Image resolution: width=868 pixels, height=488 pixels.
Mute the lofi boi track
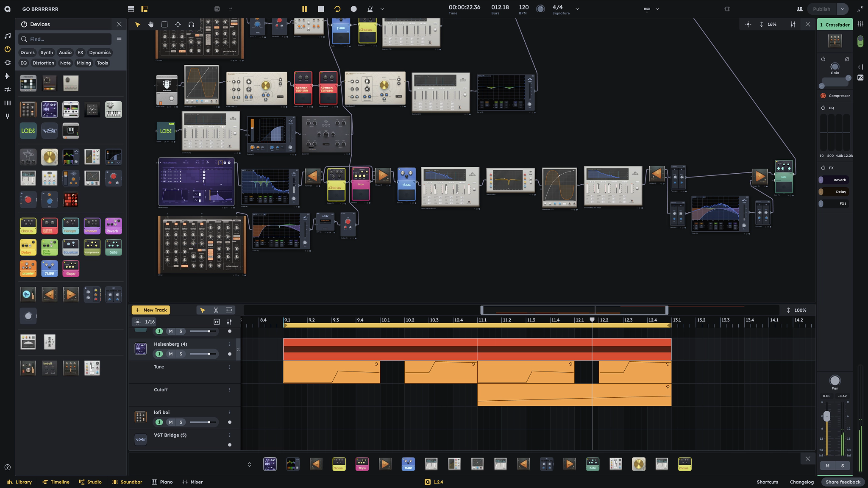[170, 422]
